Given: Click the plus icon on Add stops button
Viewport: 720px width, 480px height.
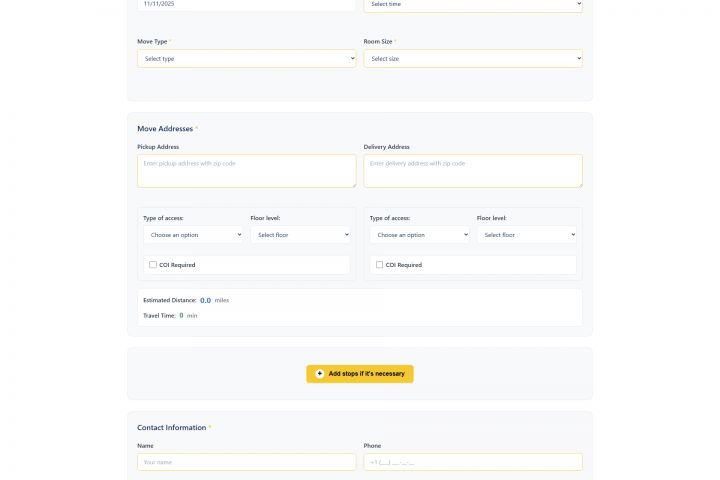Looking at the screenshot, I should (x=320, y=374).
